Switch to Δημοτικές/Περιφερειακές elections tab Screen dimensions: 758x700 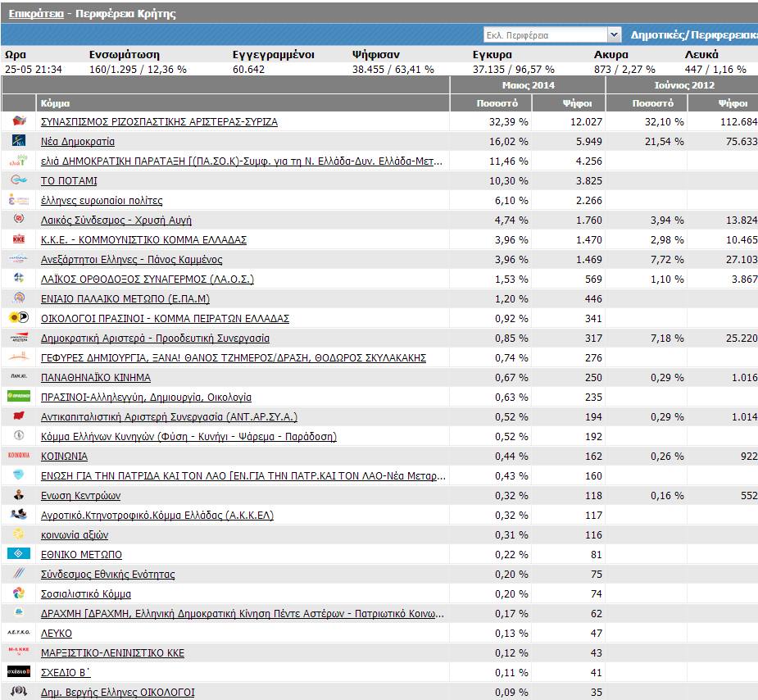pyautogui.click(x=693, y=35)
